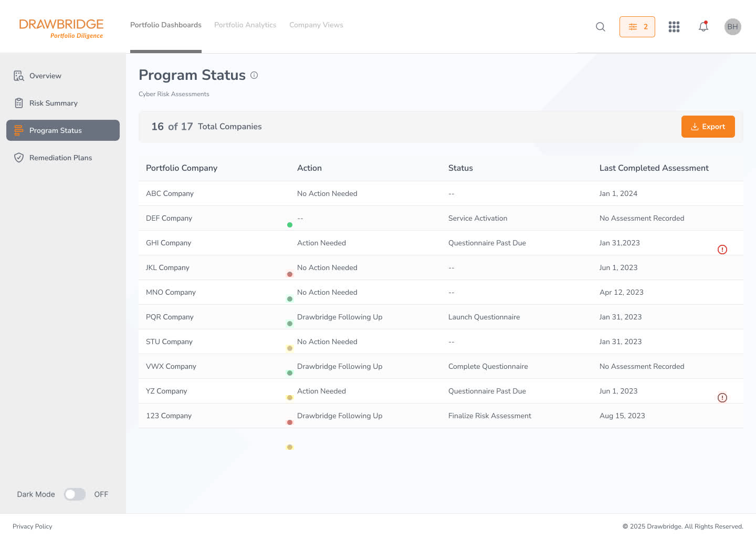
Task: Click the Drawbridge Portfolio Diligence logo
Action: coord(61,28)
